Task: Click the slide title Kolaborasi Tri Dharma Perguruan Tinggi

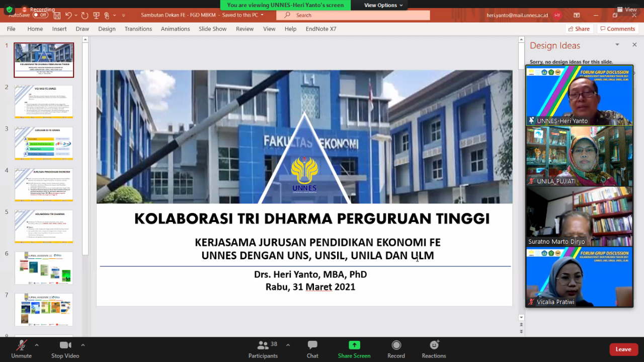Action: click(x=312, y=219)
